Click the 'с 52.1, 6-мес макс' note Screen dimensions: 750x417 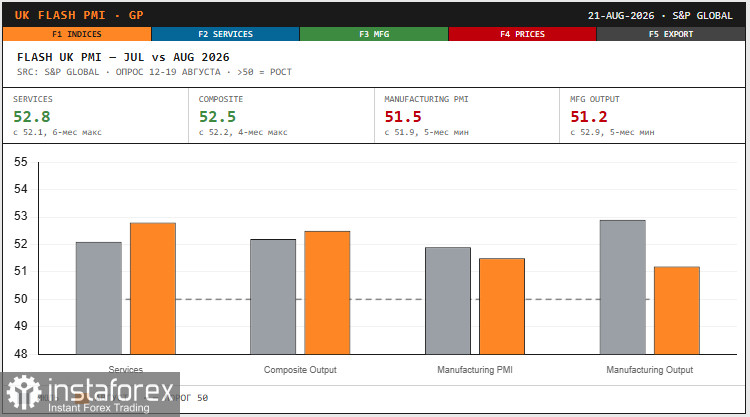(x=57, y=132)
